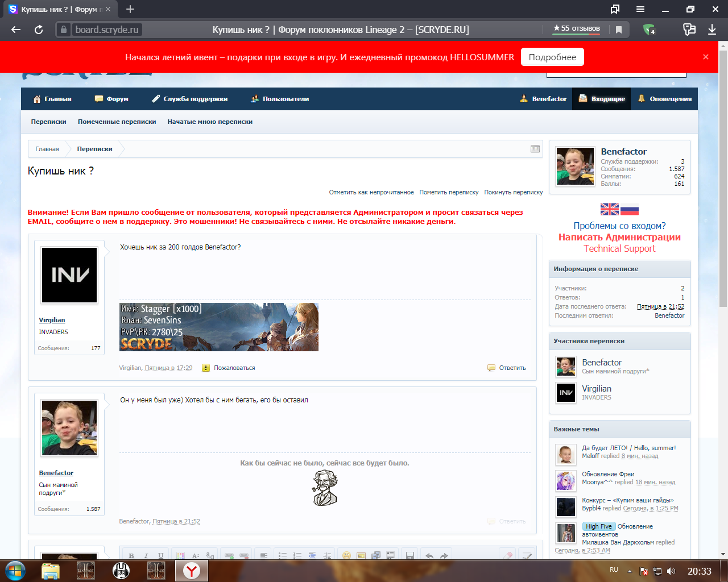728x582 pixels.
Task: Reload the page with the refresh icon
Action: [39, 30]
